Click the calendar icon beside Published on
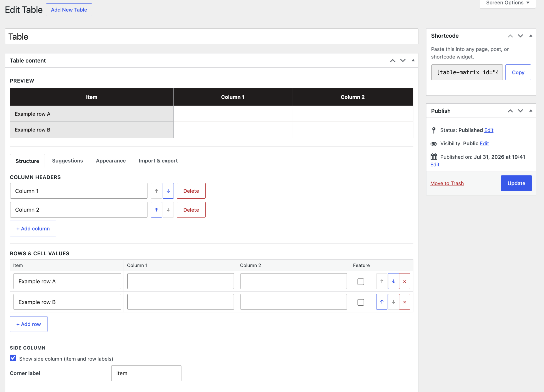Screen dimensions: 544x392 click(434, 157)
